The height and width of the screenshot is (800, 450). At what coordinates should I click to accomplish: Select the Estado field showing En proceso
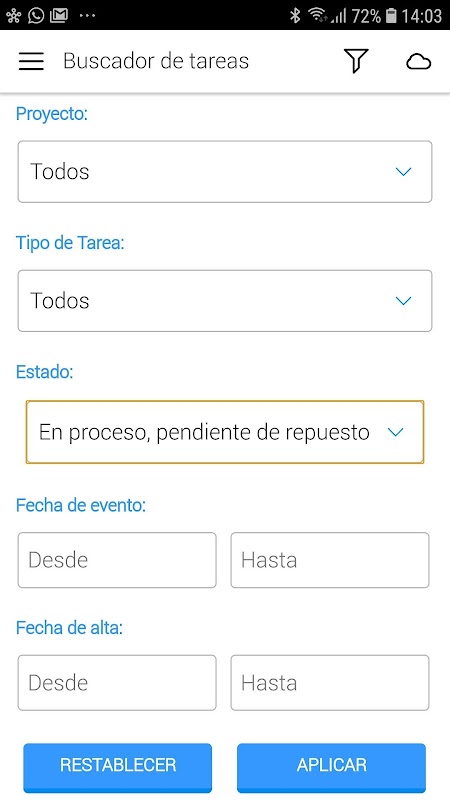click(x=225, y=432)
